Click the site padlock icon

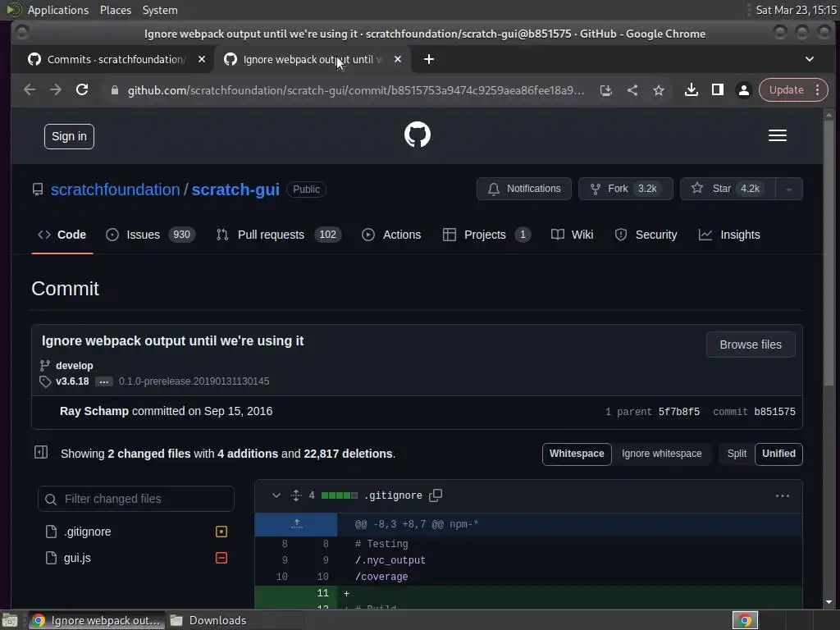pos(114,90)
